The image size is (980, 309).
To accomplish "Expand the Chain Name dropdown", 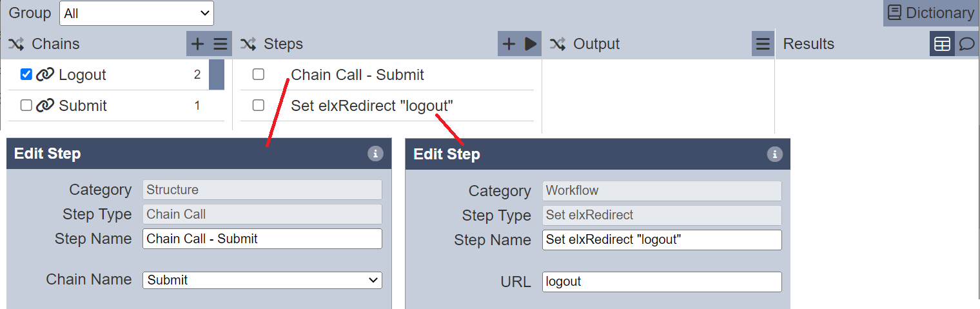I will (x=262, y=280).
